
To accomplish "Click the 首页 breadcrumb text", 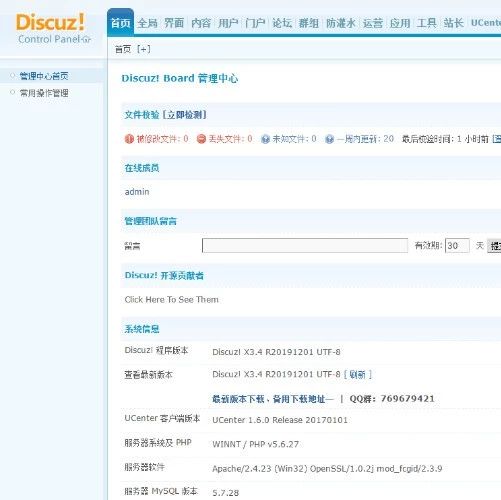I will [123, 49].
